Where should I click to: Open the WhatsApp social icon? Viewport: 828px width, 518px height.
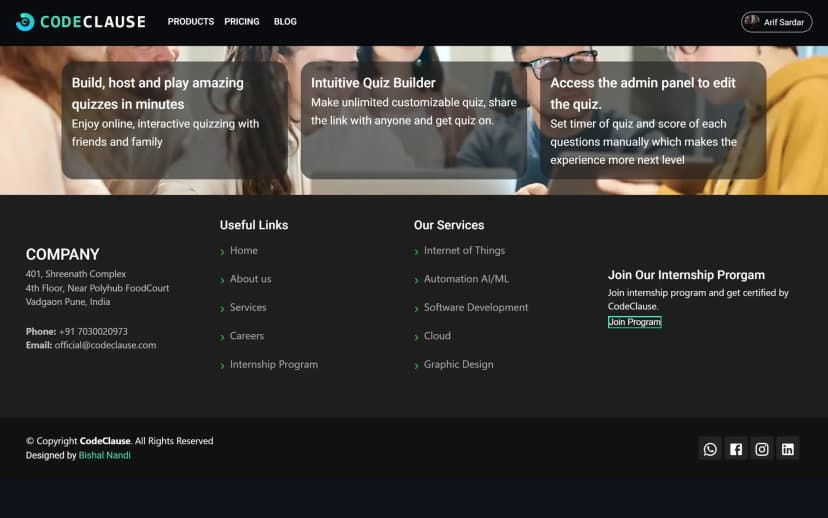tap(710, 449)
